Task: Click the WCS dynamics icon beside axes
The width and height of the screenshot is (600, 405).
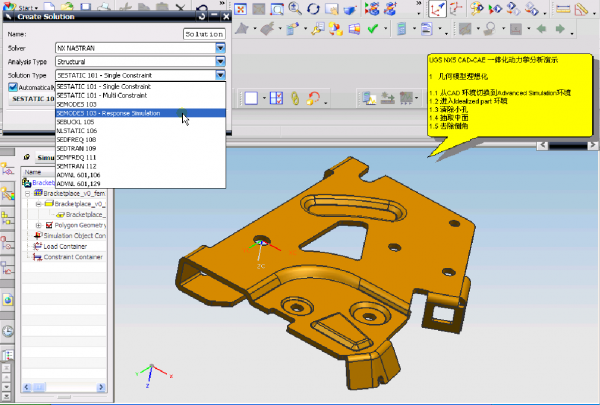Action: click(x=456, y=8)
